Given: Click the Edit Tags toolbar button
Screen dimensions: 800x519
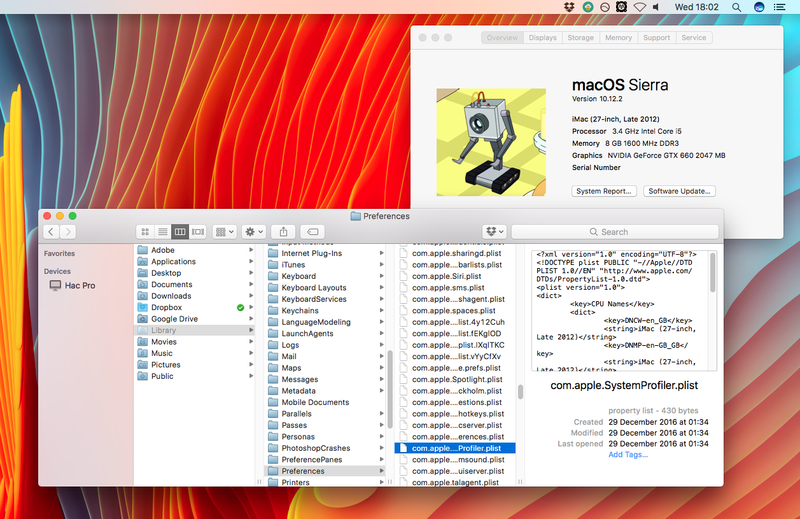Looking at the screenshot, I should [x=312, y=232].
